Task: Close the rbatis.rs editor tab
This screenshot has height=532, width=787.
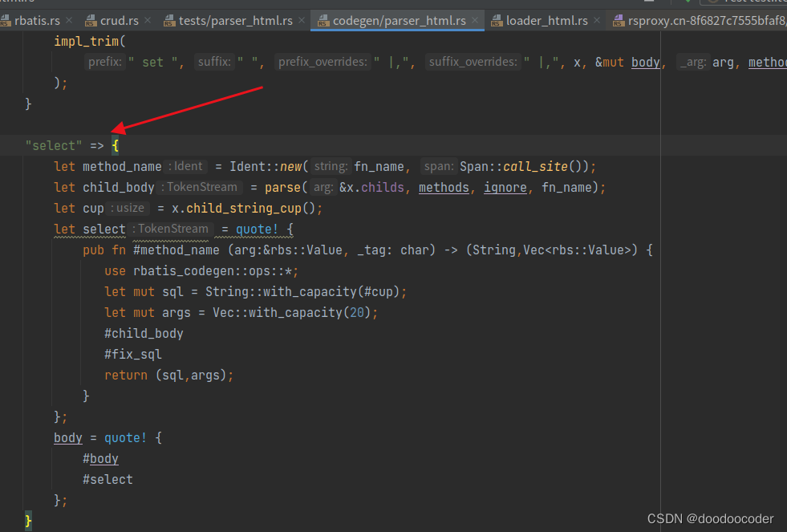Action: (x=69, y=21)
